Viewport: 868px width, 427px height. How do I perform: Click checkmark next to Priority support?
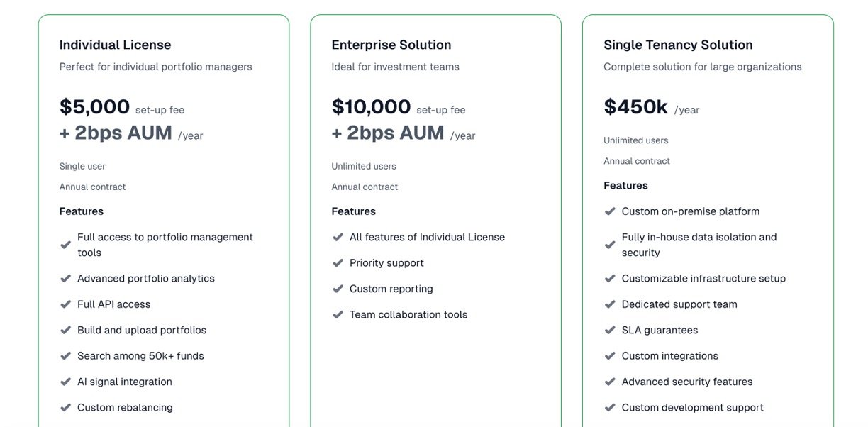click(338, 263)
